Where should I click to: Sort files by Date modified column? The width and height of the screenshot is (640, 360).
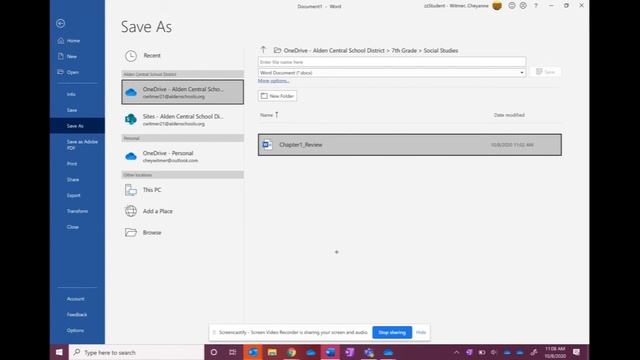pyautogui.click(x=509, y=115)
